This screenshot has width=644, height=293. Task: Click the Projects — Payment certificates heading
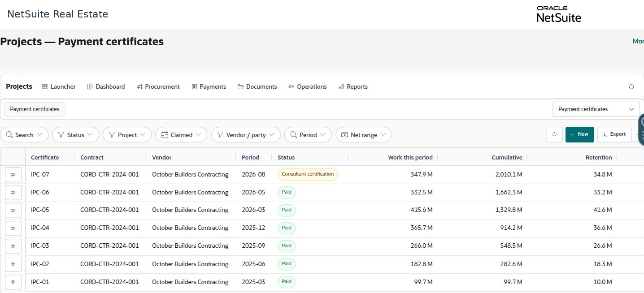pos(82,42)
